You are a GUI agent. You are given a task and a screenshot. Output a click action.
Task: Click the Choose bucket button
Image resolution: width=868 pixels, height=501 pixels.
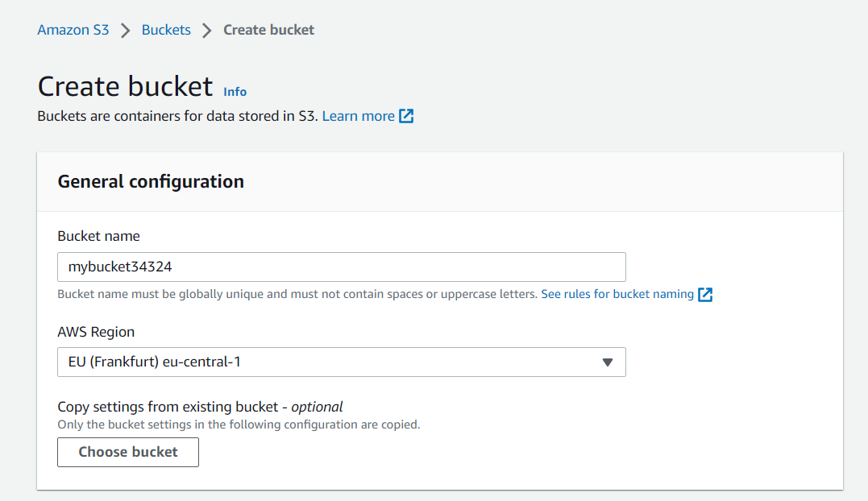(x=128, y=453)
